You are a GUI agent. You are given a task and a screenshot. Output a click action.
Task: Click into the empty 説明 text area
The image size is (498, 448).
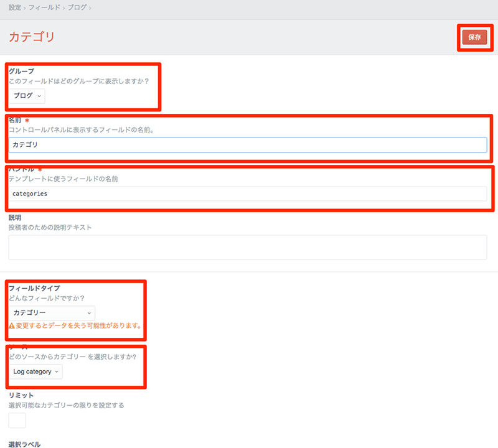(x=247, y=247)
